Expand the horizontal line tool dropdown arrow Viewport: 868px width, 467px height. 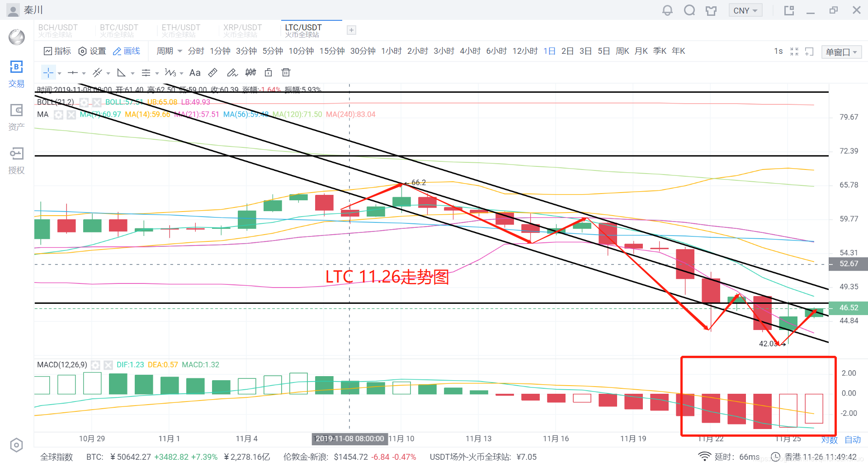(84, 73)
